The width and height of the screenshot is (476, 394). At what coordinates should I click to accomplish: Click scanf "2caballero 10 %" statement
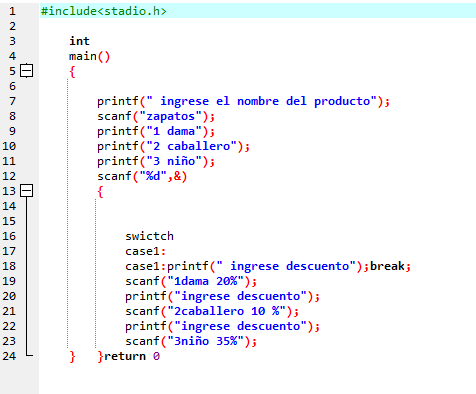point(212,311)
